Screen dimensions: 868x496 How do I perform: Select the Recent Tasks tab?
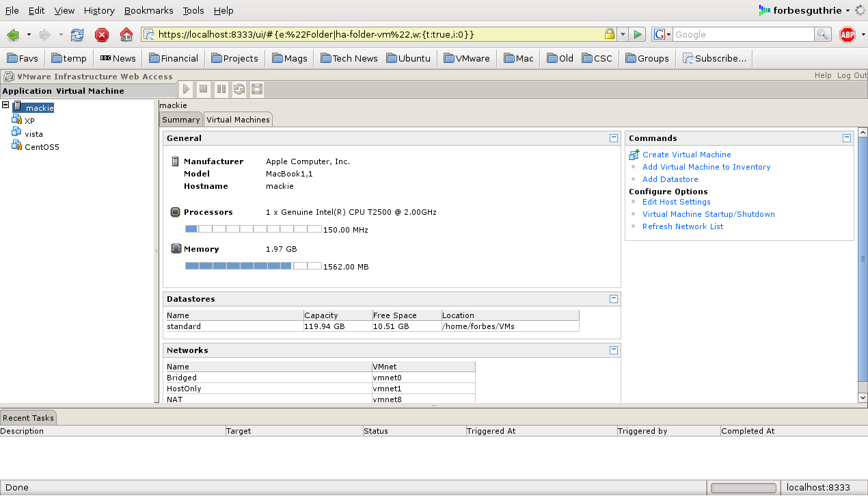[28, 417]
